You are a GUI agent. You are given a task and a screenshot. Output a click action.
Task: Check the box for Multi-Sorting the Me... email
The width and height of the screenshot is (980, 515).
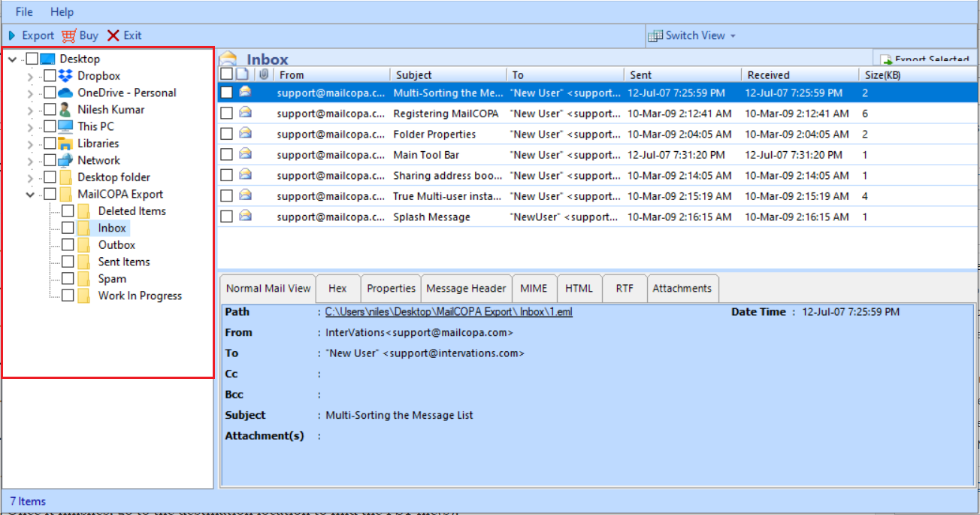pos(226,92)
